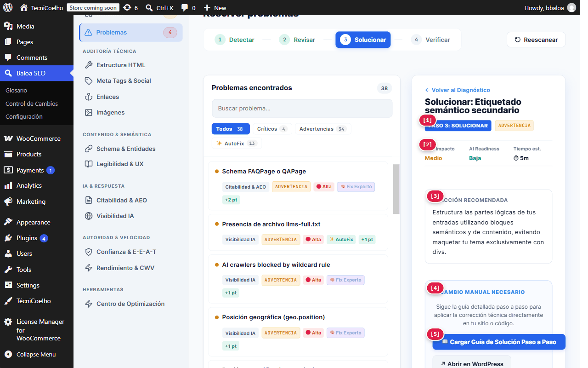The height and width of the screenshot is (368, 588).
Task: Click the WooCommerce logo icon in sidebar
Action: click(8, 138)
